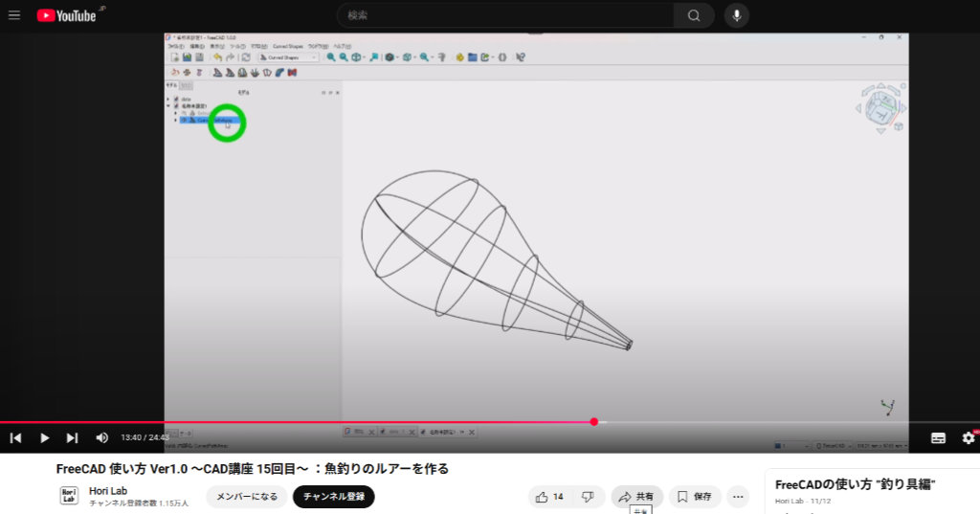This screenshot has height=514, width=980.
Task: Click the メンバーになる join button
Action: tap(247, 497)
